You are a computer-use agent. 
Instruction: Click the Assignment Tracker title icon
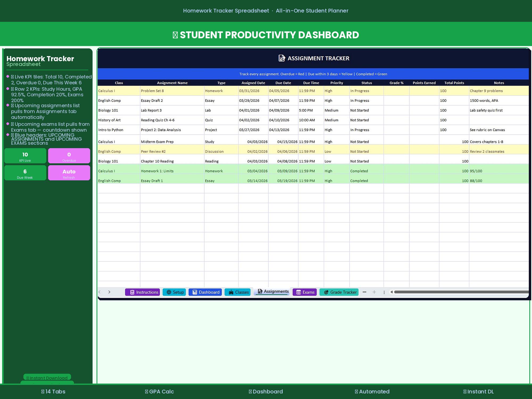[282, 58]
